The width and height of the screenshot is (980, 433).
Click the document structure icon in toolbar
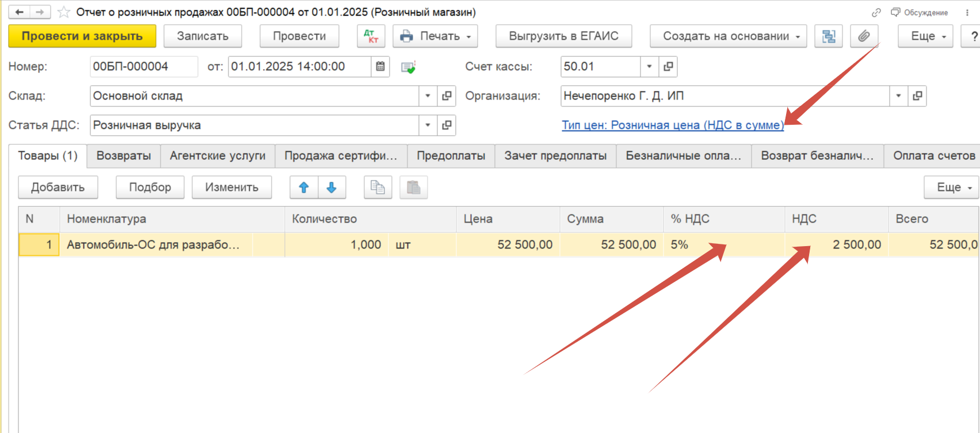point(828,36)
